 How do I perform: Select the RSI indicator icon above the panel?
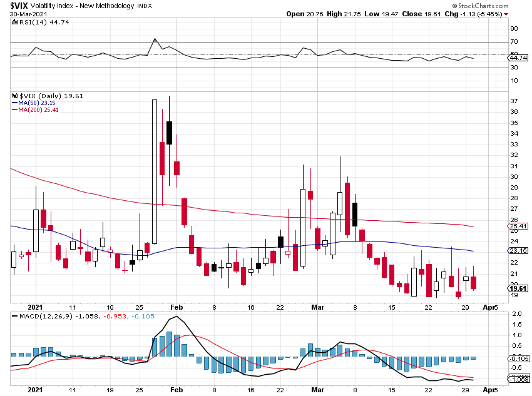coord(14,21)
